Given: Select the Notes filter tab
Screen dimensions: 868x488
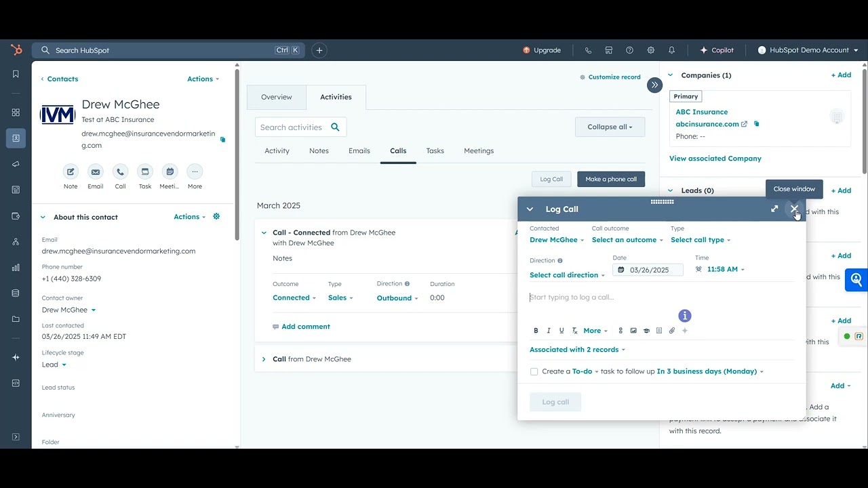Looking at the screenshot, I should (319, 151).
